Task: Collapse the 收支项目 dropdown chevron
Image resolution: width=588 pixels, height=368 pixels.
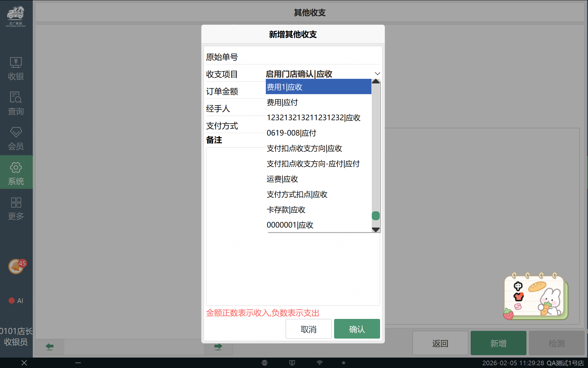Action: coord(377,74)
